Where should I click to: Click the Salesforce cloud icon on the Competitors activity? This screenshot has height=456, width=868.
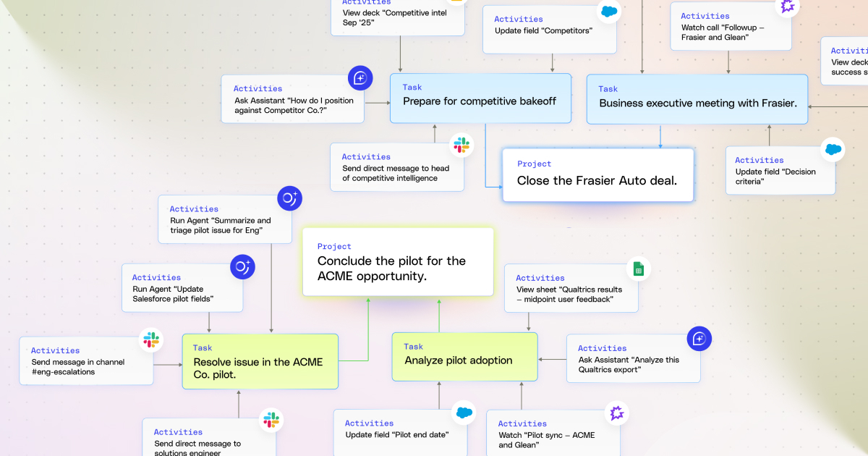pyautogui.click(x=609, y=12)
